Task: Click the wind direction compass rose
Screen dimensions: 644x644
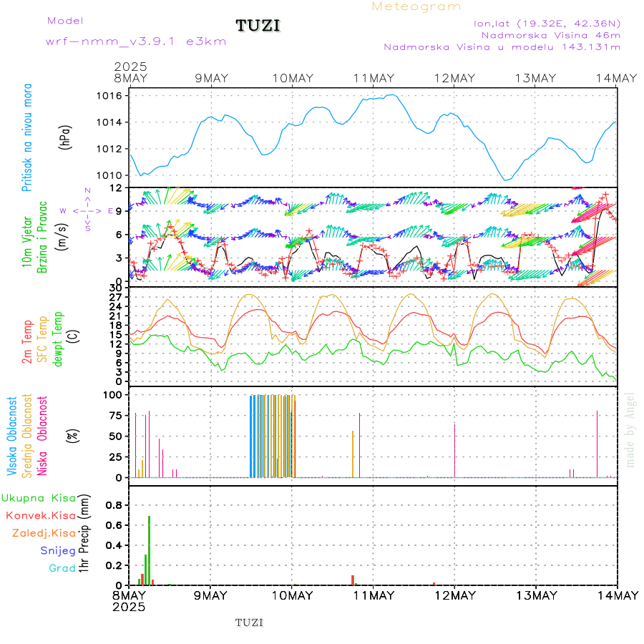Action: click(87, 210)
